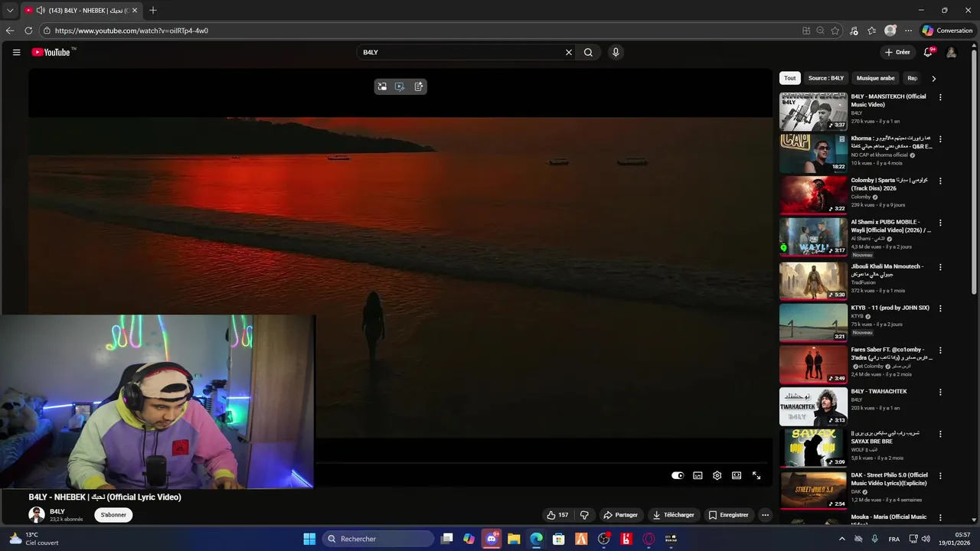The width and height of the screenshot is (980, 551).
Task: Open the DAK - Street Philo 5.0 title
Action: point(889,479)
